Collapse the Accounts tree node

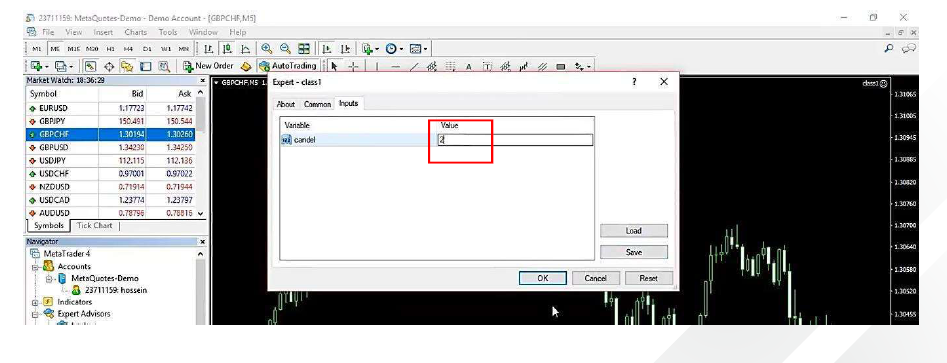coord(35,266)
